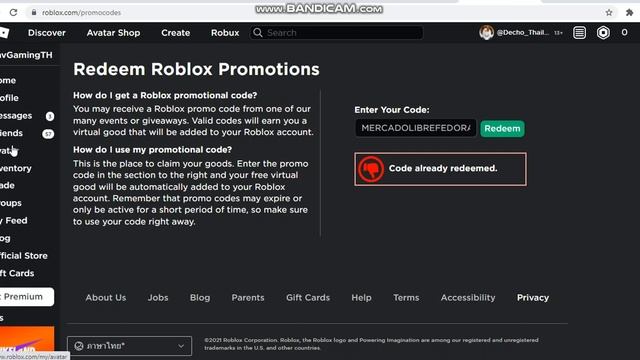Open Blog in the sidebar
Image resolution: width=640 pixels, height=360 pixels.
(5, 238)
